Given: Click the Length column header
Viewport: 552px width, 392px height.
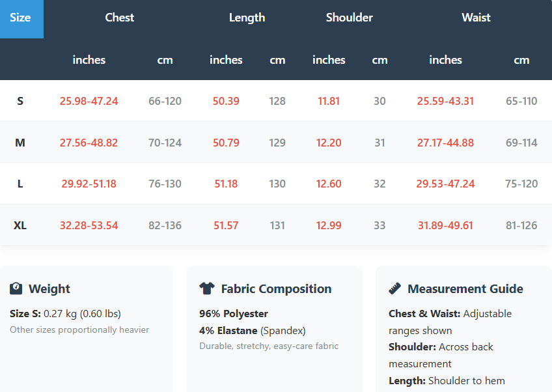Looking at the screenshot, I should (247, 18).
